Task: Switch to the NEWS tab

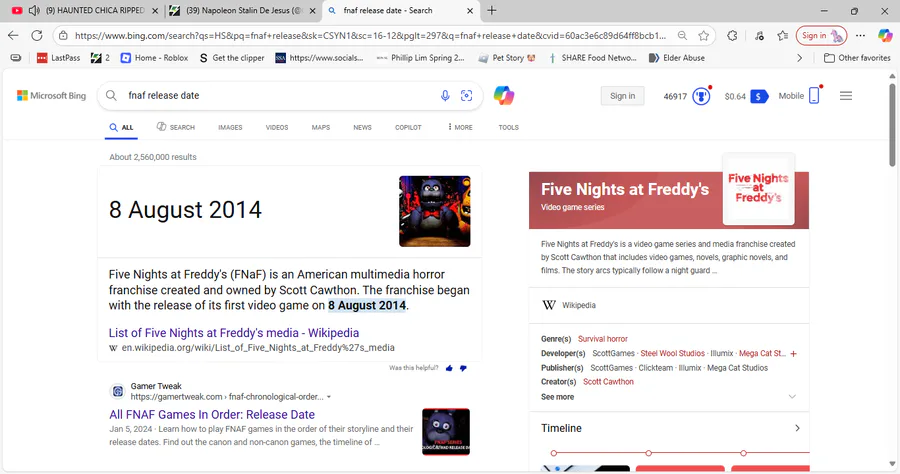Action: 362,127
